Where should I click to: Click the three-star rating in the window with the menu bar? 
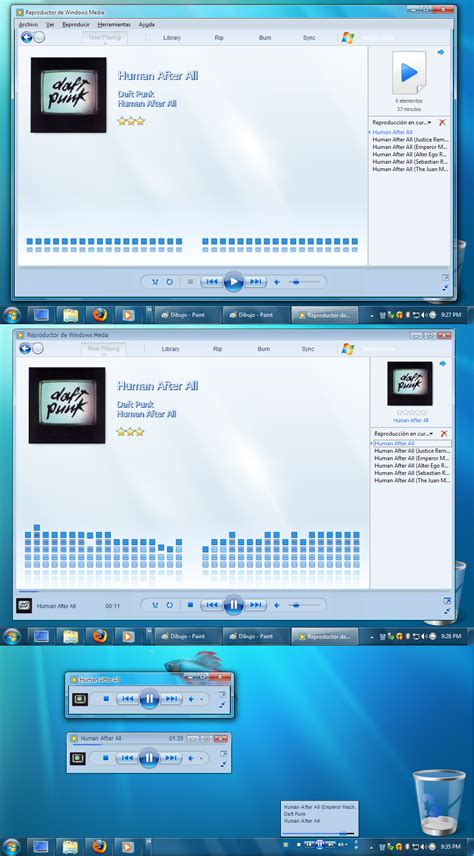(x=131, y=121)
